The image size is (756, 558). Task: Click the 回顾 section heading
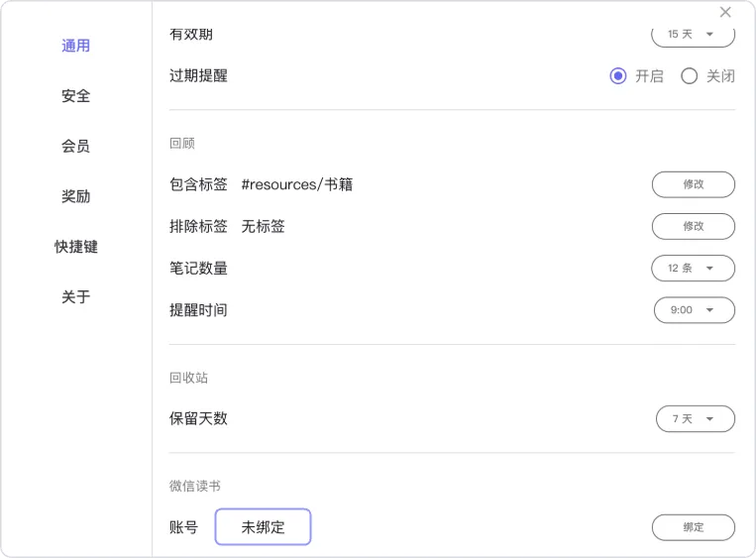pos(182,144)
